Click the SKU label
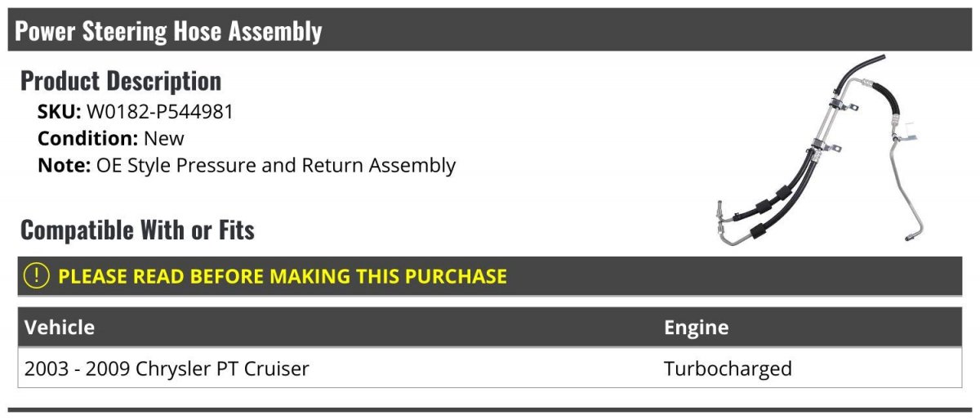980x420 pixels. click(x=59, y=112)
